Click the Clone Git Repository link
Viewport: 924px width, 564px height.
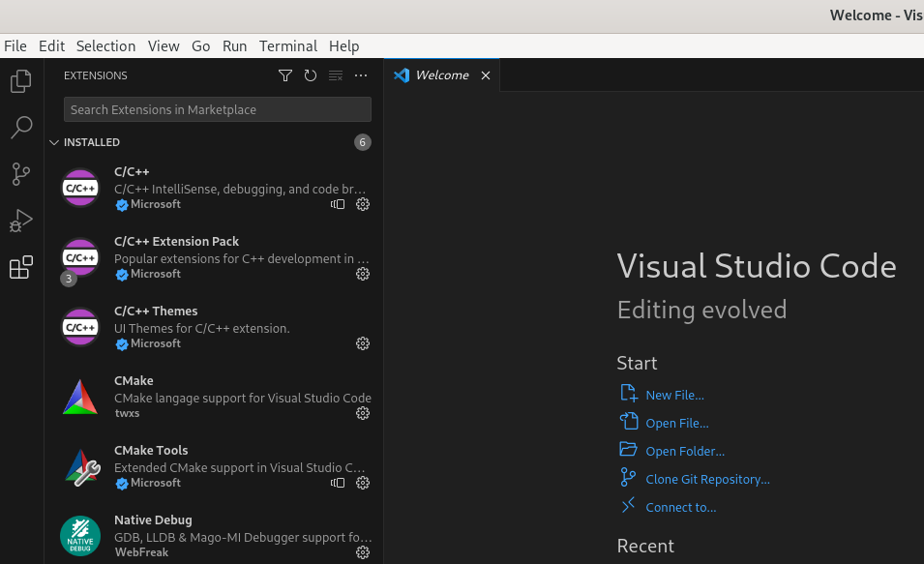(x=707, y=479)
